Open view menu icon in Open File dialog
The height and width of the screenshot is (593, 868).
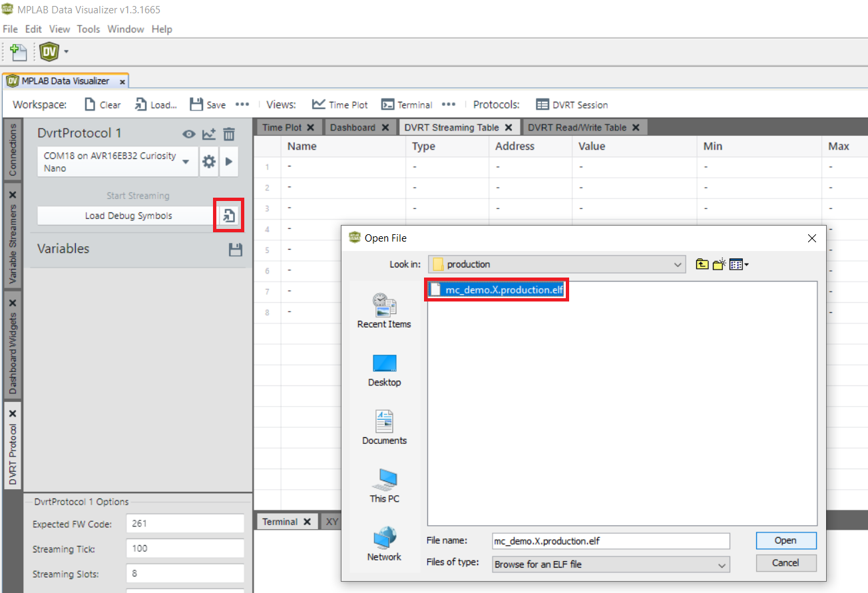click(739, 264)
